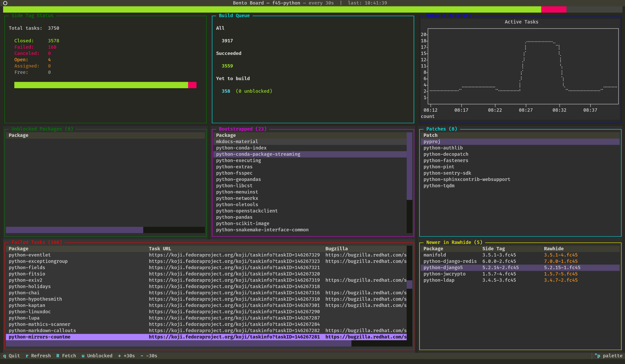Select python-libcst row
Image resolution: width=625 pixels, height=364 pixels.
coord(310,186)
